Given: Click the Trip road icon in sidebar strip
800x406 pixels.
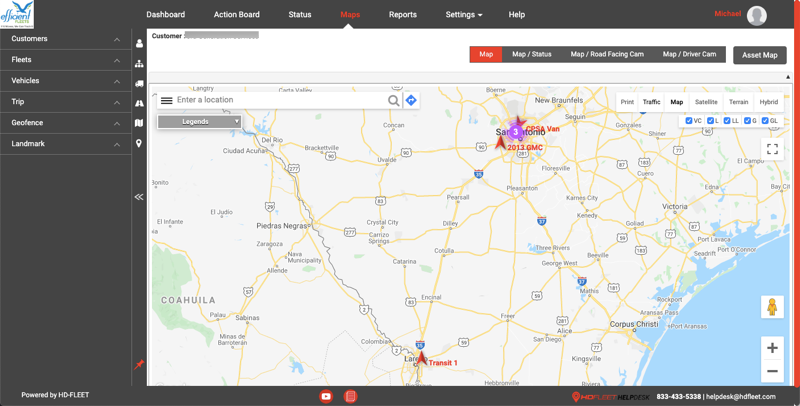Looking at the screenshot, I should click(139, 103).
